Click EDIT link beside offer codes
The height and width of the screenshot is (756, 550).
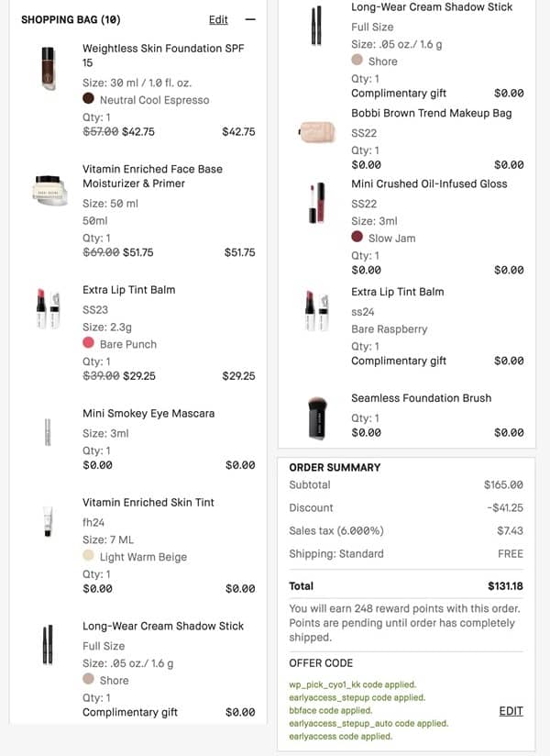(511, 710)
